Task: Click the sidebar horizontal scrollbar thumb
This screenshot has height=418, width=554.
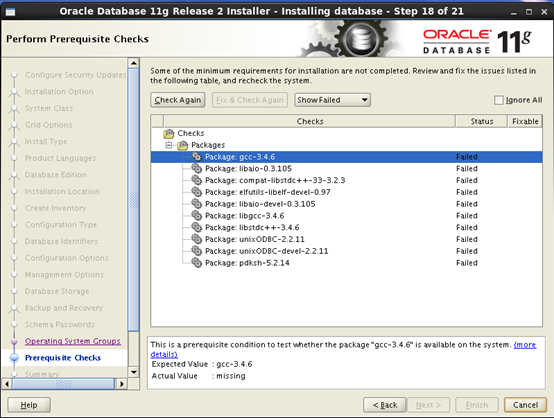Action: (64, 384)
